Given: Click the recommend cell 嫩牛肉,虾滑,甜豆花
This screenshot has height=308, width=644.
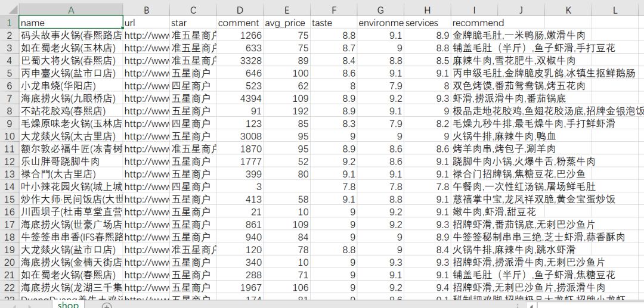Looking at the screenshot, I should 494,211.
